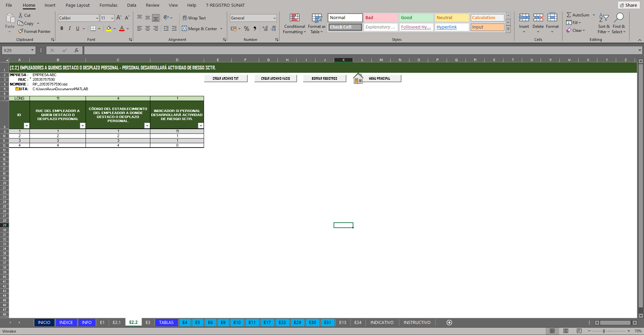Open the number format General dropdown
This screenshot has width=644, height=335.
pos(275,18)
